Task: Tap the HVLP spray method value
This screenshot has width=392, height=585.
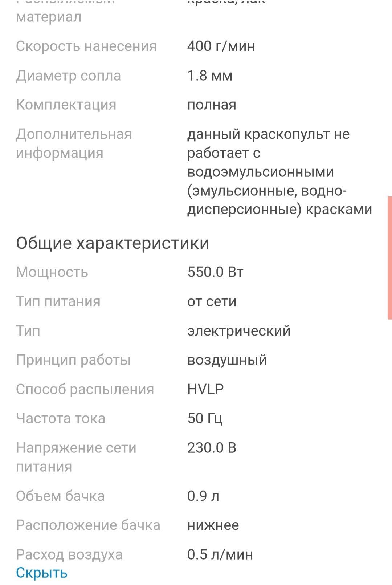Action: pyautogui.click(x=205, y=389)
